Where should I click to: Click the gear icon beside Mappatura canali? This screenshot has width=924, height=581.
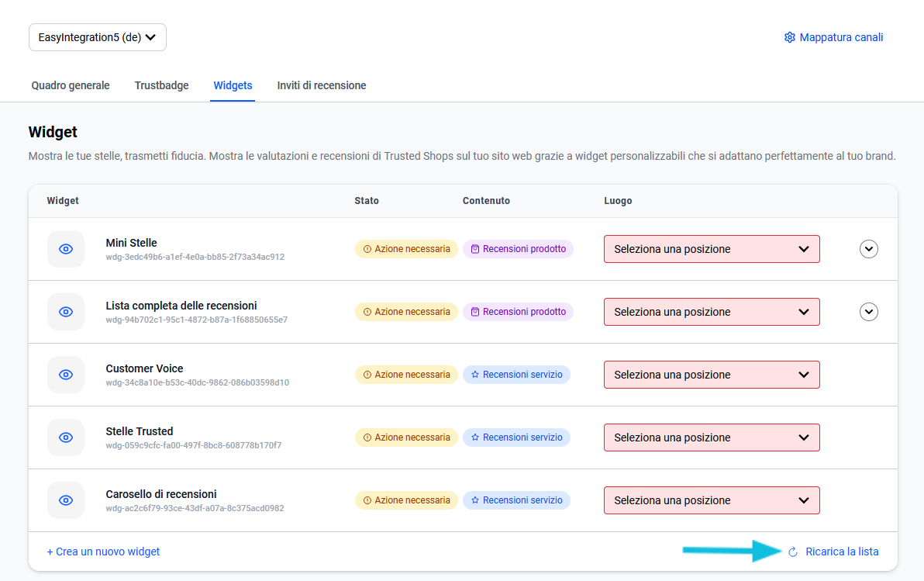789,37
